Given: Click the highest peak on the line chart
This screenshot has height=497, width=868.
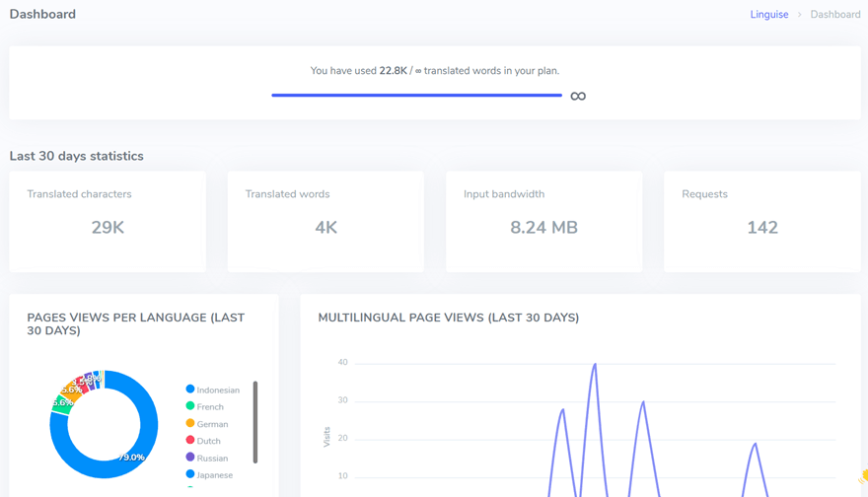Looking at the screenshot, I should tap(595, 364).
